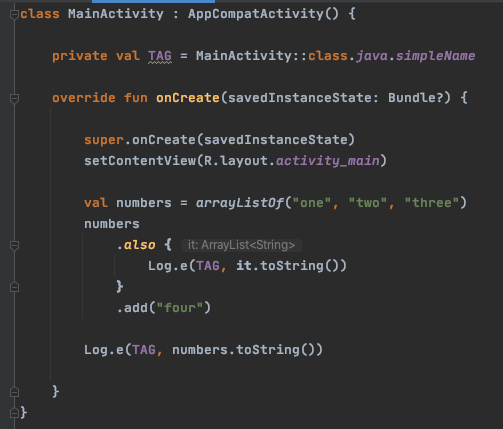Click the 'it: ArrayList<String>' inlay hint

tap(241, 245)
